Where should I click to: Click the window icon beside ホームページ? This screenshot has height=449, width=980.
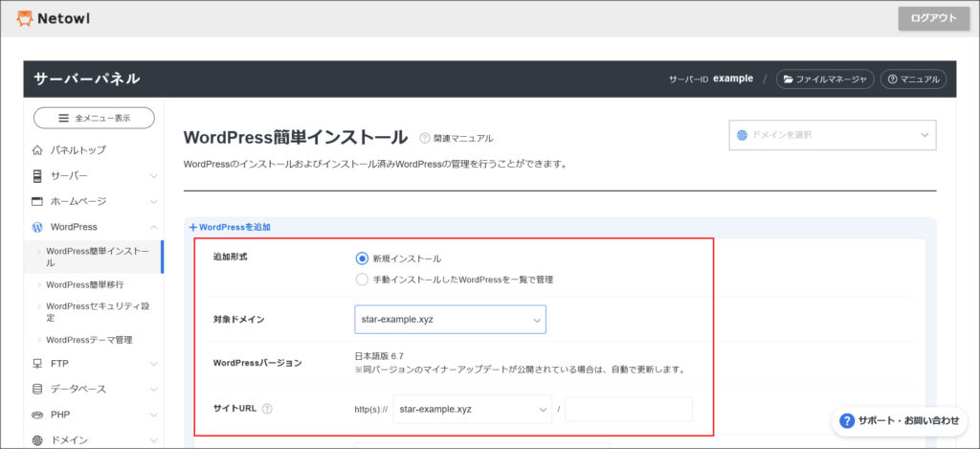tap(37, 201)
